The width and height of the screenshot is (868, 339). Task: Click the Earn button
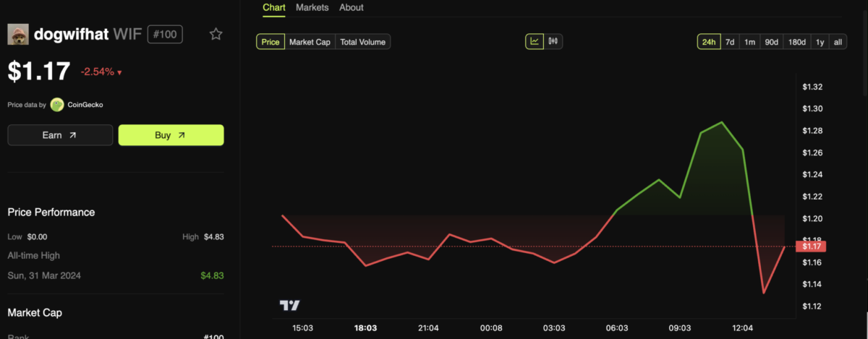click(x=60, y=135)
